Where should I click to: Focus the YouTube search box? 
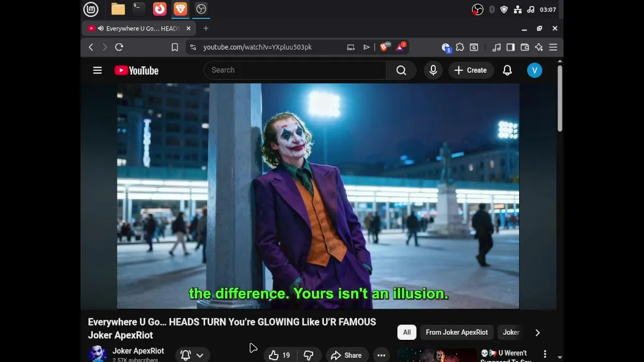295,70
